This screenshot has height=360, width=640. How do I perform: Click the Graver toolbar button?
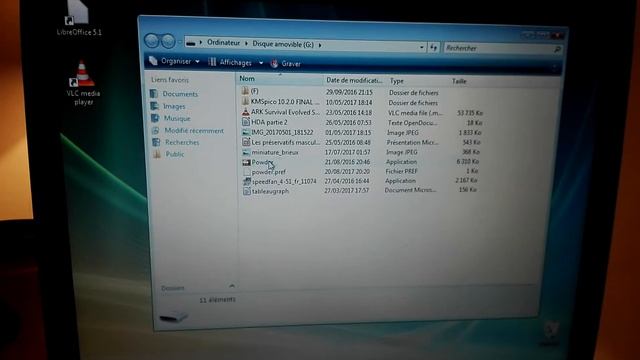pos(286,64)
